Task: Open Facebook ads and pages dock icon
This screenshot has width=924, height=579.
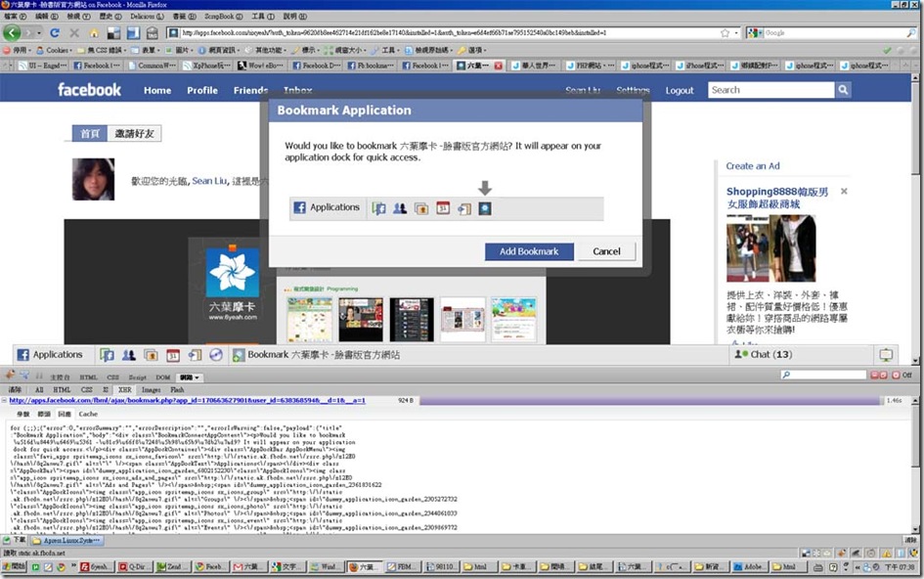Action: click(107, 355)
